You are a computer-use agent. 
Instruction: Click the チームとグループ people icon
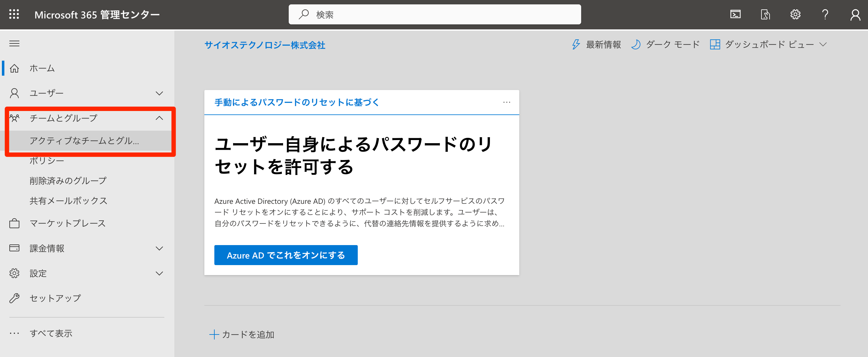click(x=14, y=118)
